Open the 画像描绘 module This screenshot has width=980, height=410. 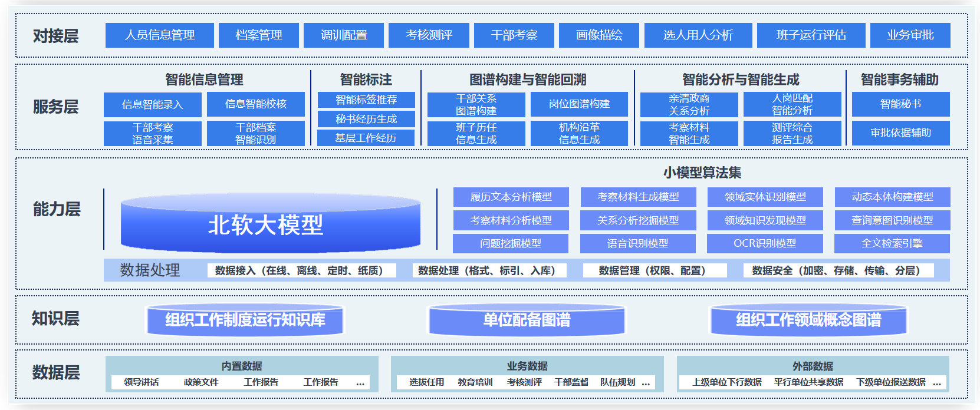[599, 35]
